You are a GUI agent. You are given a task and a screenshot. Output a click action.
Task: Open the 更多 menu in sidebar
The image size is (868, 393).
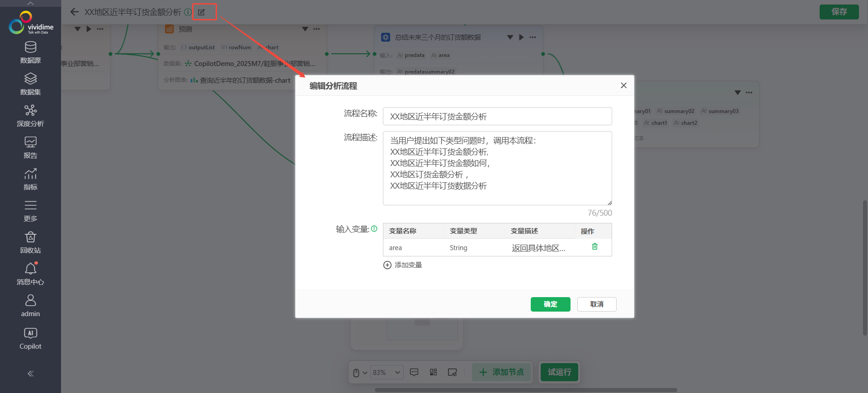[x=30, y=211]
